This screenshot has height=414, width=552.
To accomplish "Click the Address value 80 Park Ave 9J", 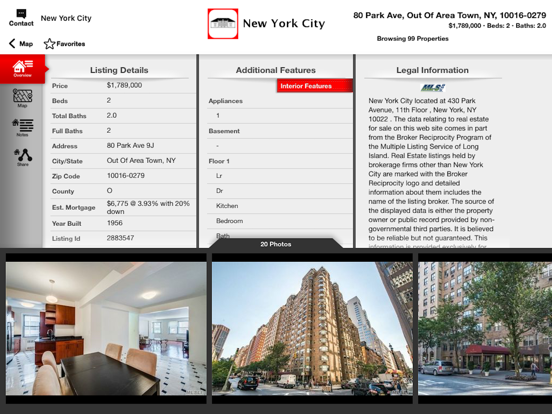I will pos(130,145).
